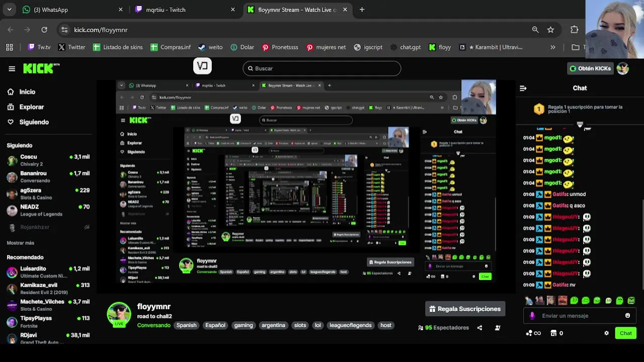Open the Listado de skins bookmark
The width and height of the screenshot is (644, 362).
(118, 47)
